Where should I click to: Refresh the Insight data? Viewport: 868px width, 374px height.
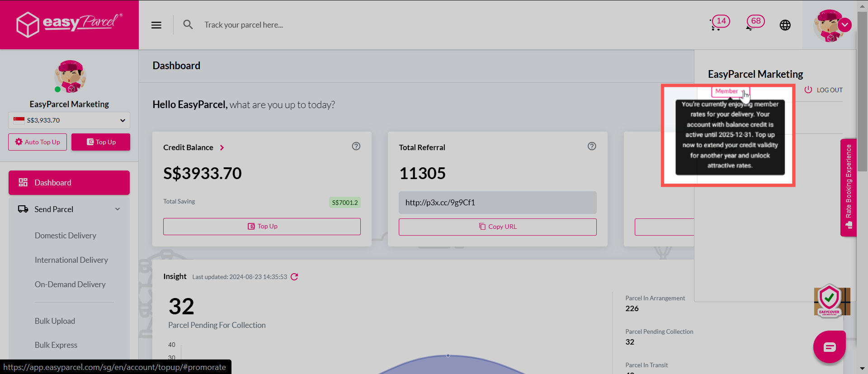coord(294,277)
